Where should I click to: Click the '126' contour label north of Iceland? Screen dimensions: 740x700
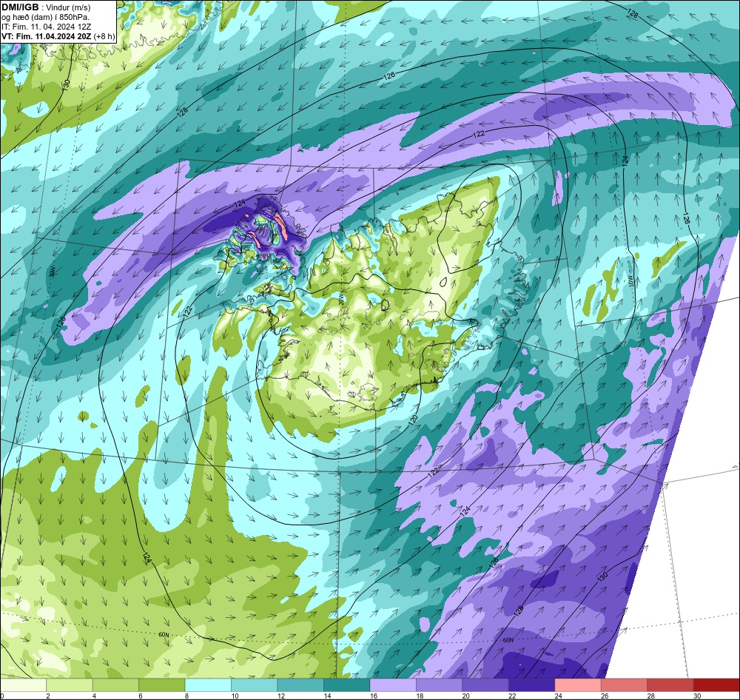(389, 75)
